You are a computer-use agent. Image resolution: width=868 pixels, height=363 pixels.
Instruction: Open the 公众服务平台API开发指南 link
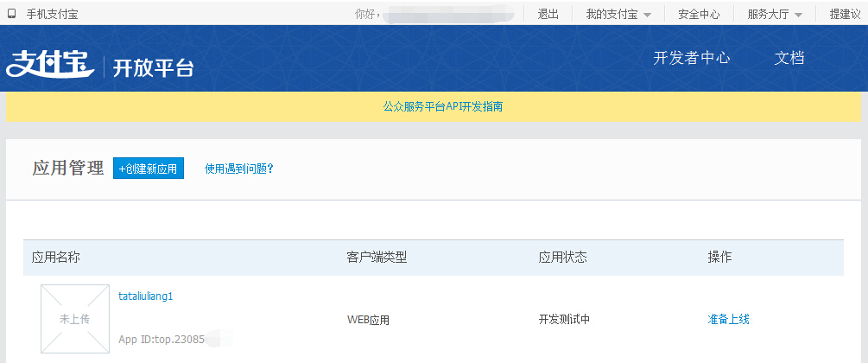click(x=443, y=106)
